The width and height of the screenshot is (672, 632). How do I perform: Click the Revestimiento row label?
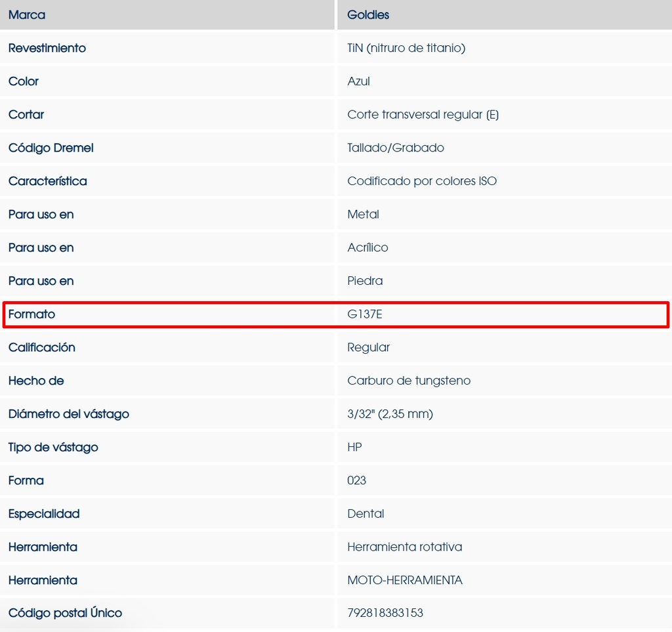click(47, 48)
